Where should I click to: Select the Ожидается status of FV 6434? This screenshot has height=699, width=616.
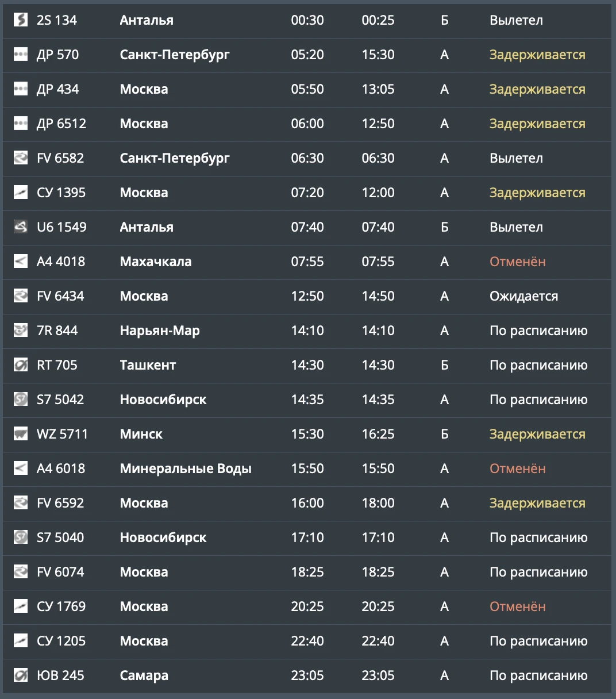(x=524, y=296)
